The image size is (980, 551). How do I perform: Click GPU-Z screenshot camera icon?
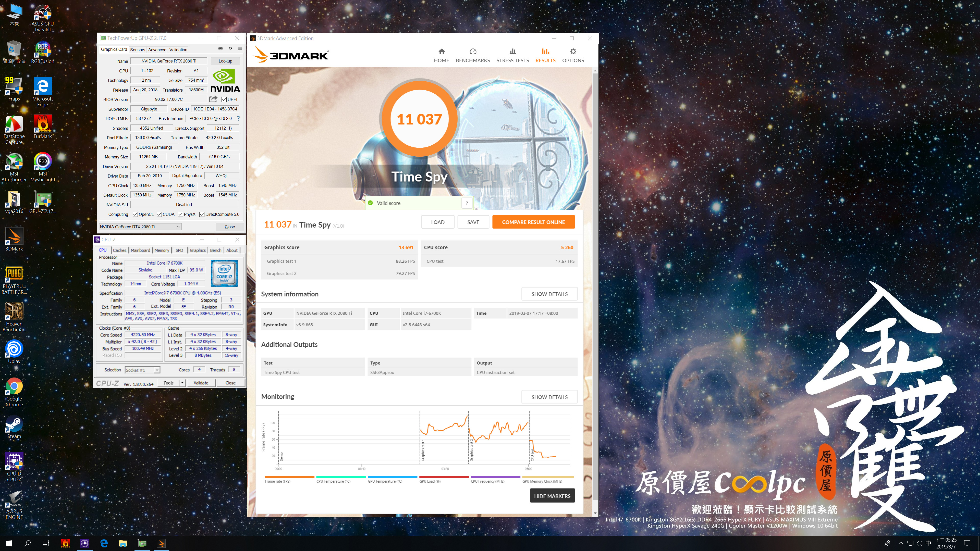click(220, 49)
